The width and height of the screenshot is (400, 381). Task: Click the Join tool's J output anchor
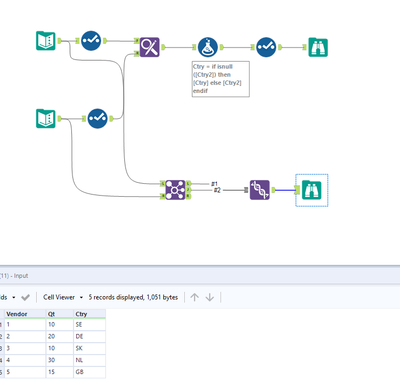[188, 190]
